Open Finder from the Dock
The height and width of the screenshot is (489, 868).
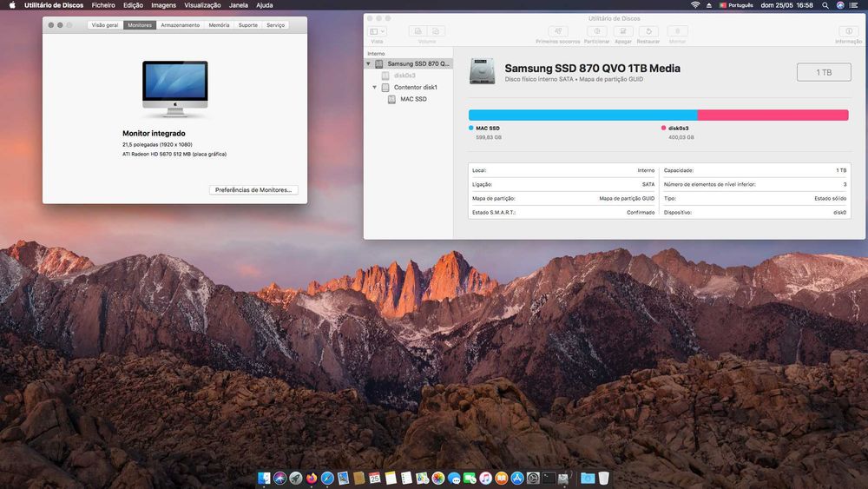264,478
